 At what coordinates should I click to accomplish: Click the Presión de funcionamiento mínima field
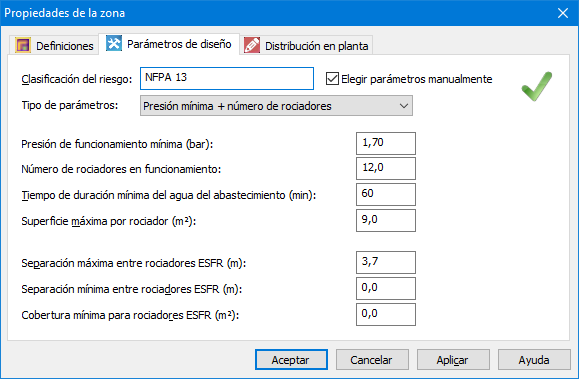(x=386, y=143)
